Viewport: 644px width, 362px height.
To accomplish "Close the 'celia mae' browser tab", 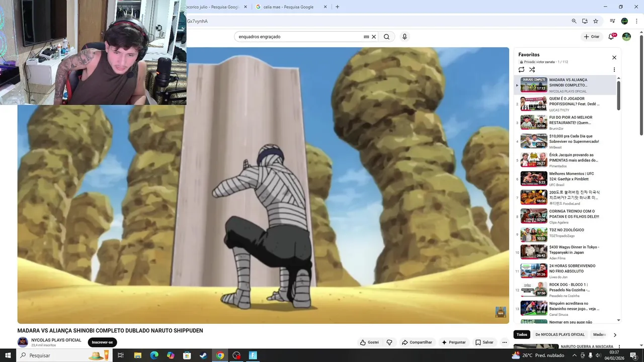I will pos(325,7).
